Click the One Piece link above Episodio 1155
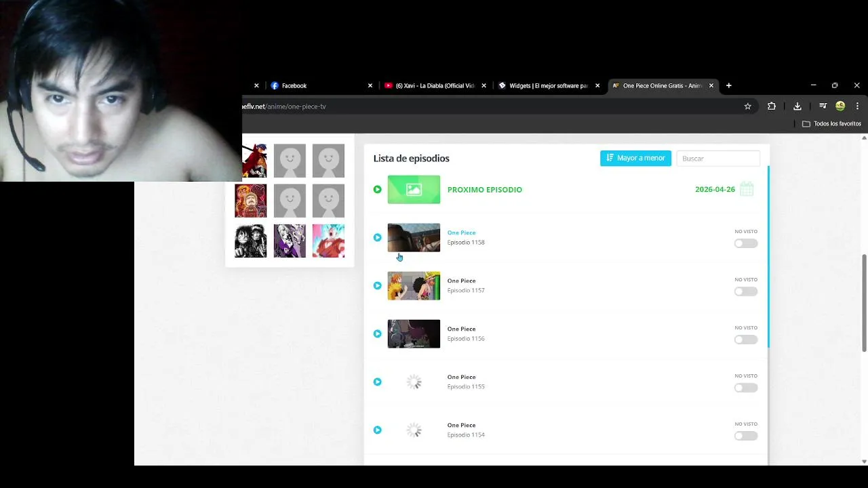The width and height of the screenshot is (868, 488). [x=461, y=377]
